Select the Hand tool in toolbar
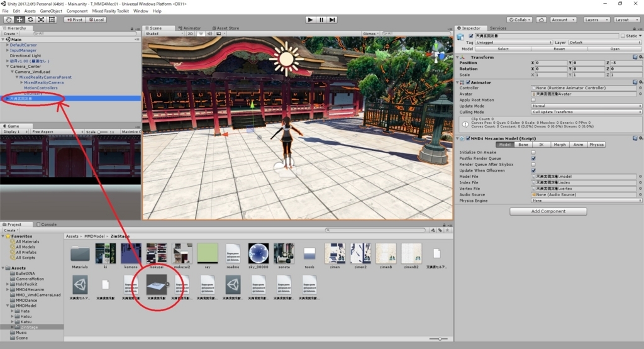 (x=9, y=19)
